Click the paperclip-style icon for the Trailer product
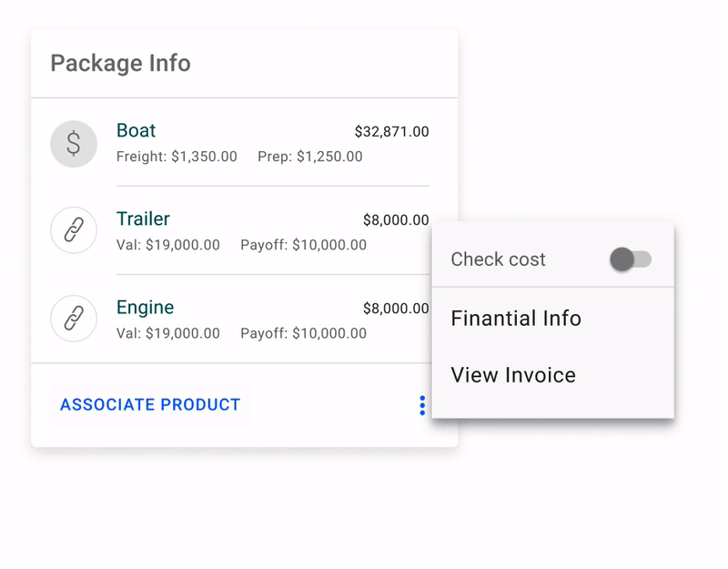 coord(73,230)
